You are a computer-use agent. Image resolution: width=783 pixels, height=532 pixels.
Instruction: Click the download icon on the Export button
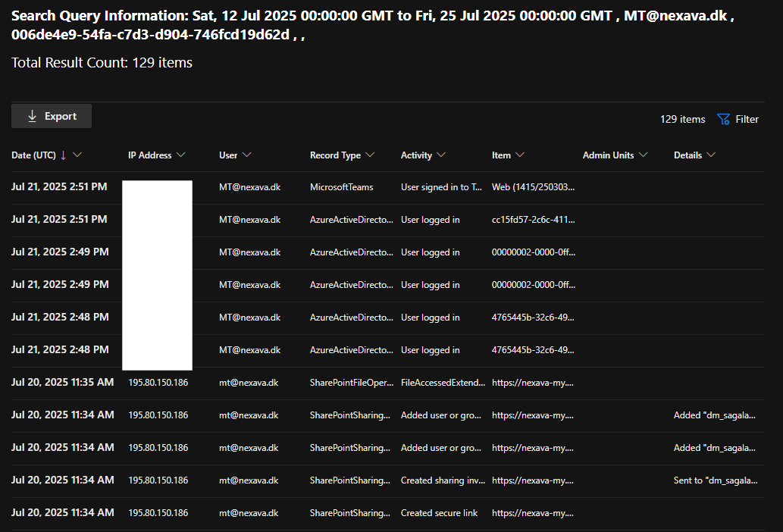pos(31,115)
